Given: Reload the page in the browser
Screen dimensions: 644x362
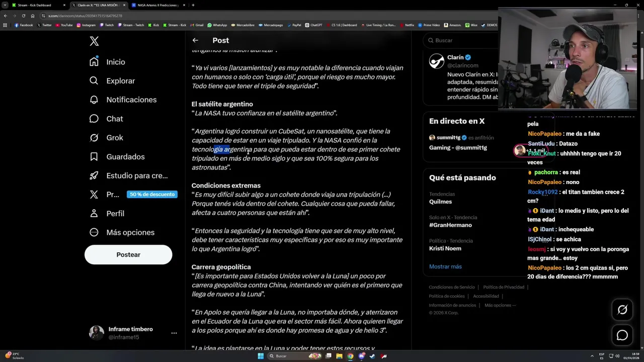Looking at the screenshot, I should 23,16.
